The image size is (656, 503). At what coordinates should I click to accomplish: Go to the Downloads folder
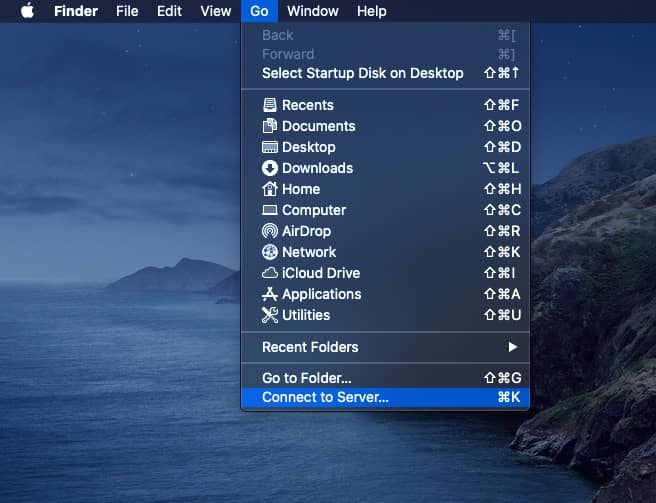[385, 168]
